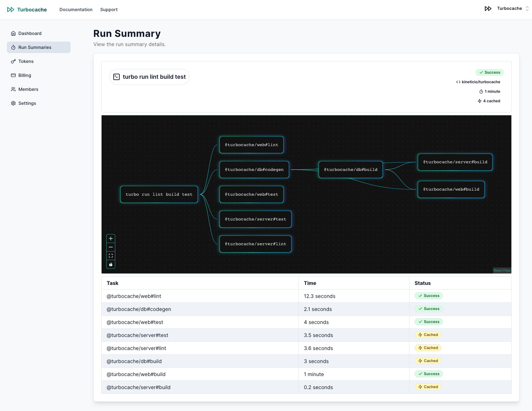Click @turbocache/server#build table row name
This screenshot has height=411, width=532.
click(139, 387)
